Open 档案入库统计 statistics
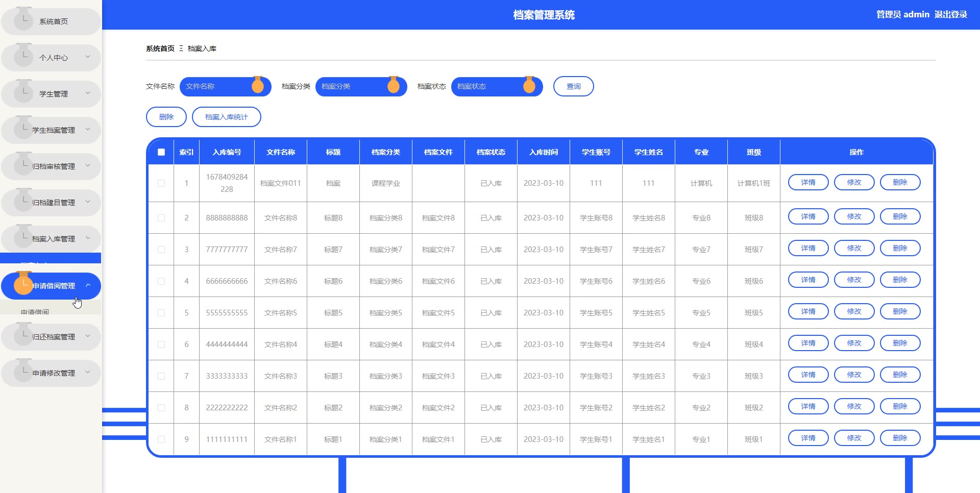The width and height of the screenshot is (980, 493). (x=227, y=117)
